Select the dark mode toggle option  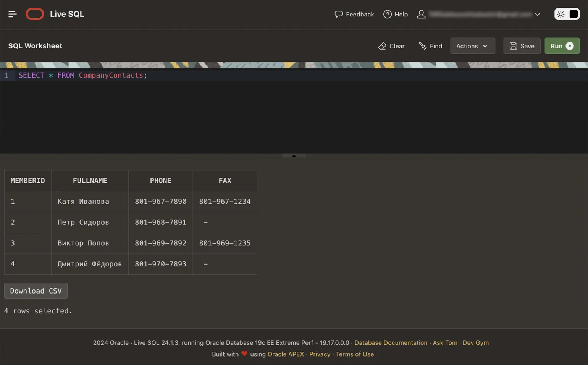point(573,14)
